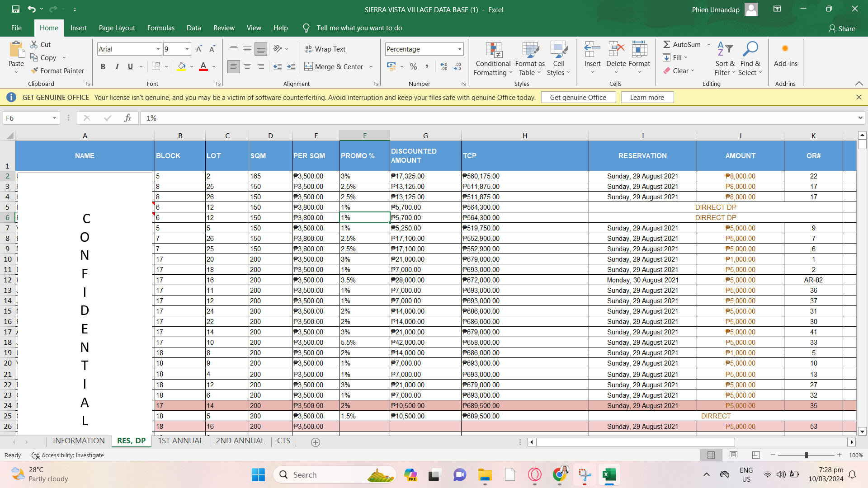Increase indent in Alignment group
Image resolution: width=868 pixels, height=488 pixels.
tap(291, 66)
